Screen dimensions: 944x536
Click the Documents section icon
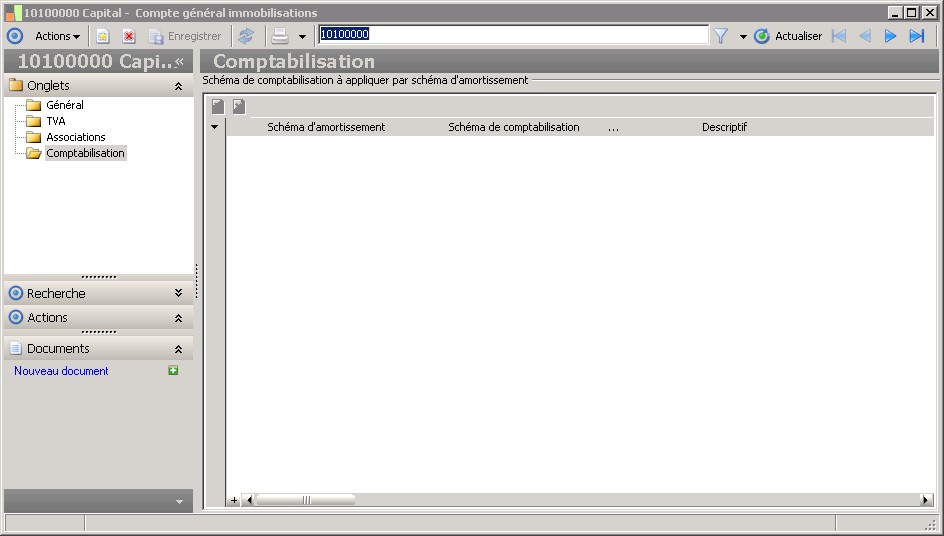click(16, 348)
